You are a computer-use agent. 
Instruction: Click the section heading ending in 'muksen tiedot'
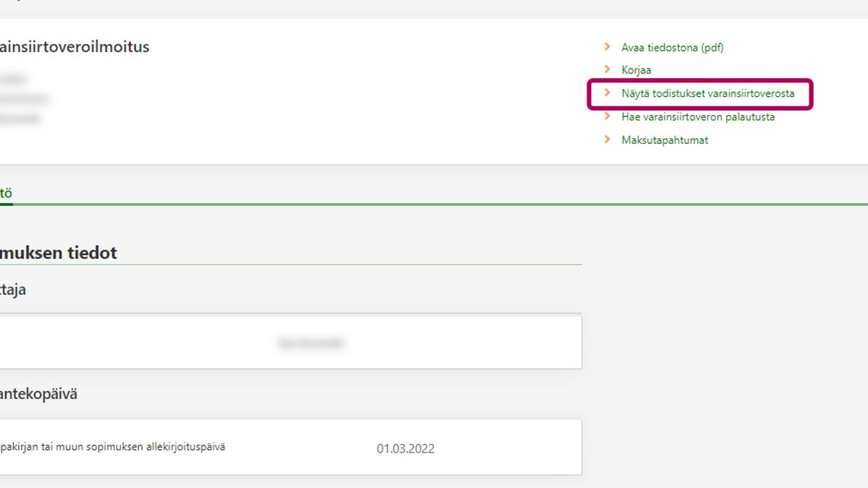58,253
